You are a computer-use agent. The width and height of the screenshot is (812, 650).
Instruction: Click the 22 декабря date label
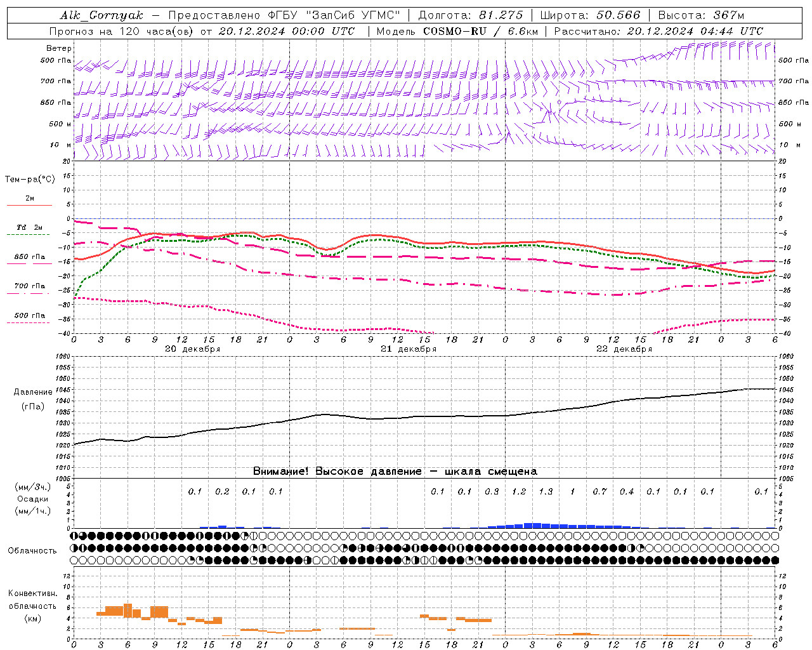coord(624,349)
